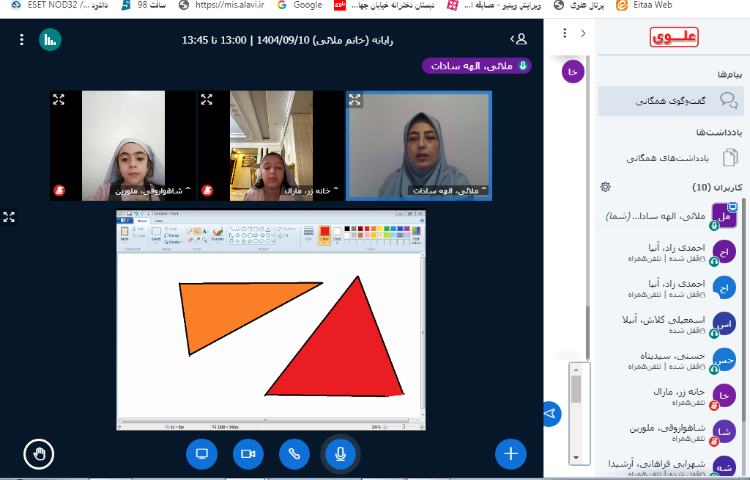Screen dimensions: 750x480
Task: Click the share screen monitor button
Action: click(x=201, y=454)
